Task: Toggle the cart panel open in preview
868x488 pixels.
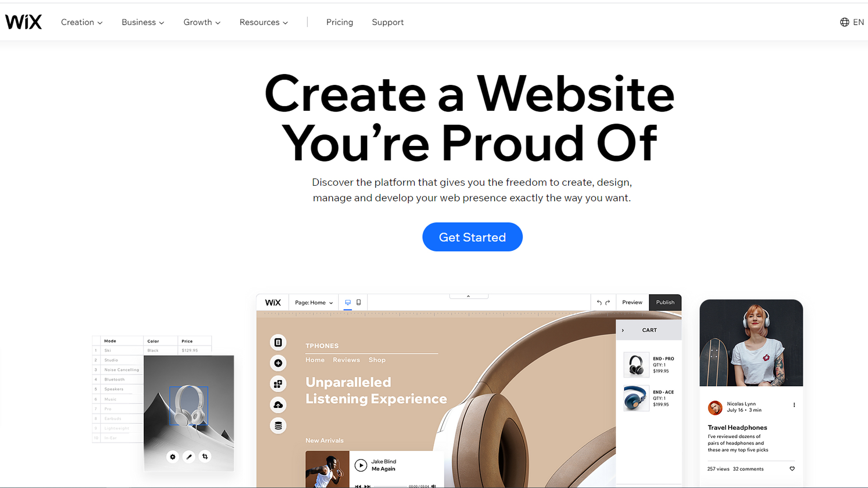Action: pos(623,330)
